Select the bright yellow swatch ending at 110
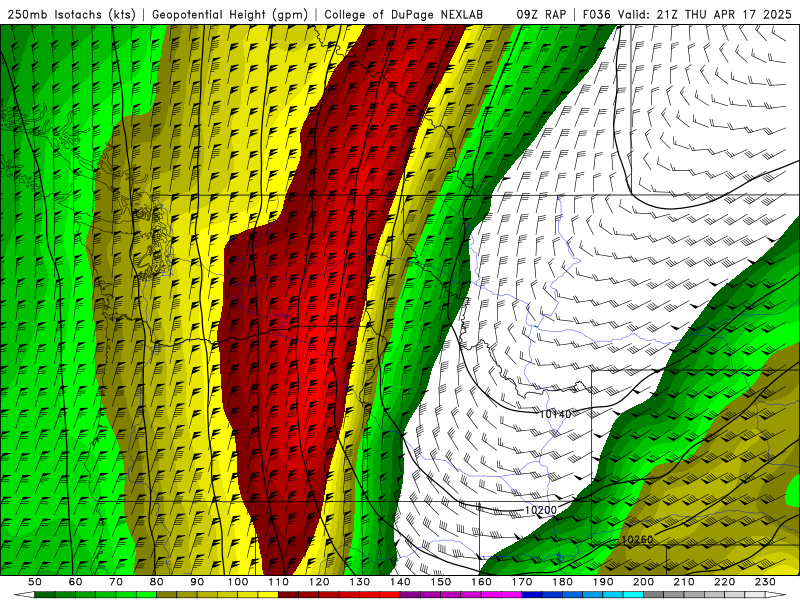Viewport: 800px width, 600px height. pos(268,595)
